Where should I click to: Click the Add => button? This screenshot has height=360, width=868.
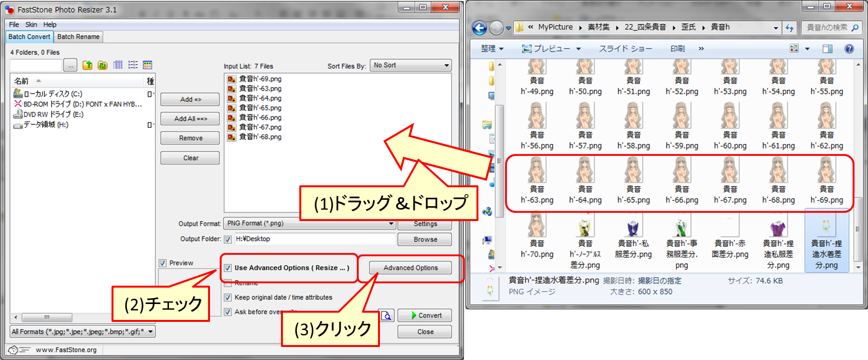[190, 99]
